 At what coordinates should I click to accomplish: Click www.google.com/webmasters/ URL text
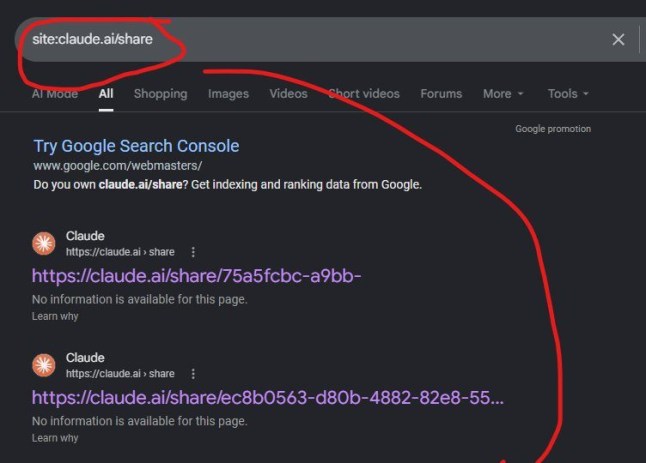[x=117, y=166]
